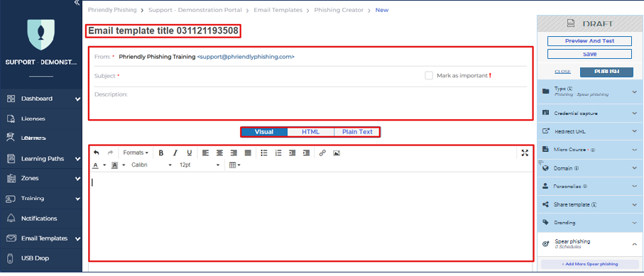Image resolution: width=644 pixels, height=276 pixels.
Task: Insert an image using the picture icon
Action: tap(337, 153)
